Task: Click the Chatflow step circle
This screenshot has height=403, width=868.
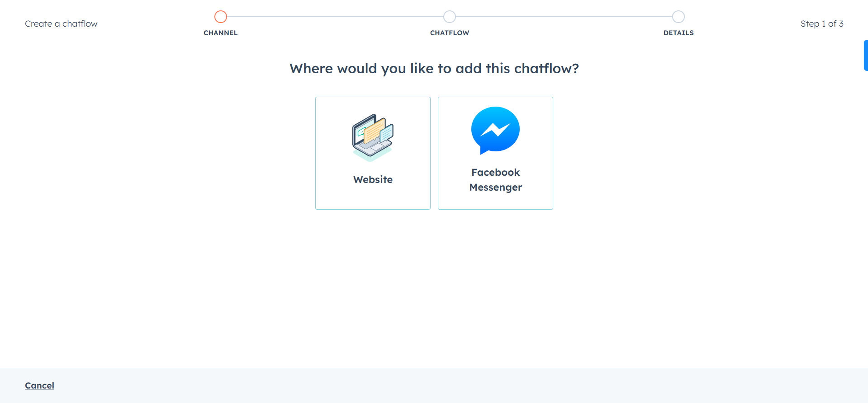Action: click(x=449, y=16)
